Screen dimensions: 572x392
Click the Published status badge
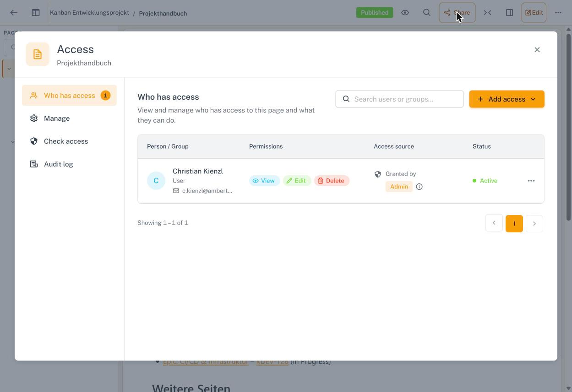click(375, 13)
